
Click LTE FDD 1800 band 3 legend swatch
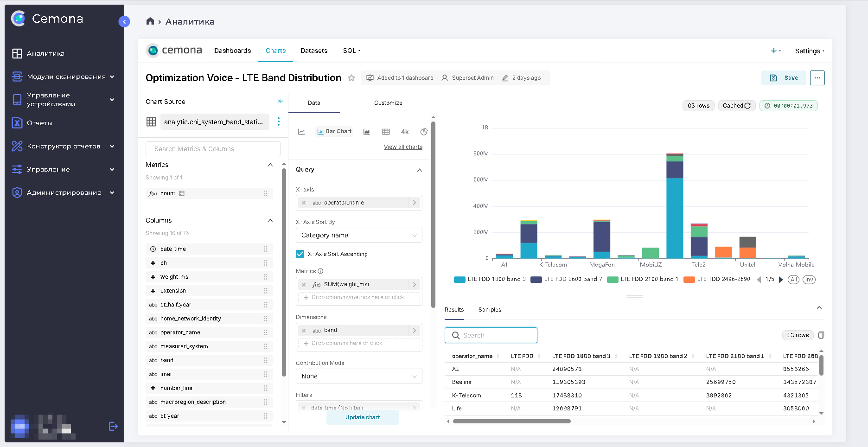[460, 280]
